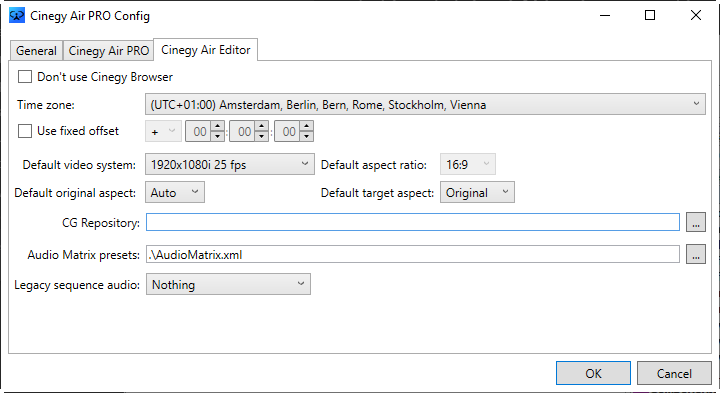This screenshot has width=720, height=393.
Task: Browse for Audio Matrix presets file
Action: 696,254
